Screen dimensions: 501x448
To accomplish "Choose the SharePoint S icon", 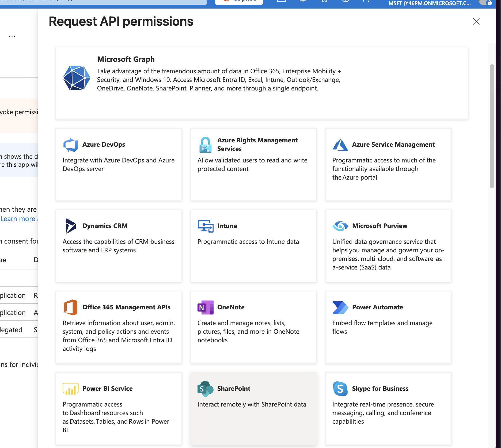I will (206, 389).
